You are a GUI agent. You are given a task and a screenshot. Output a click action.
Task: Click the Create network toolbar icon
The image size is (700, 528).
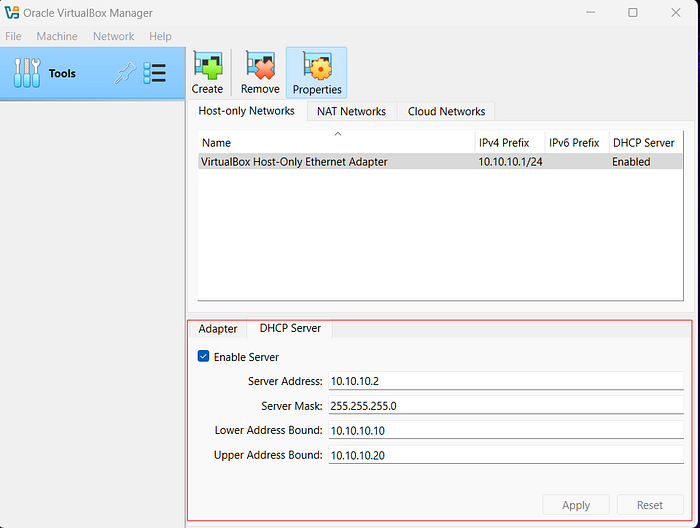click(x=207, y=73)
